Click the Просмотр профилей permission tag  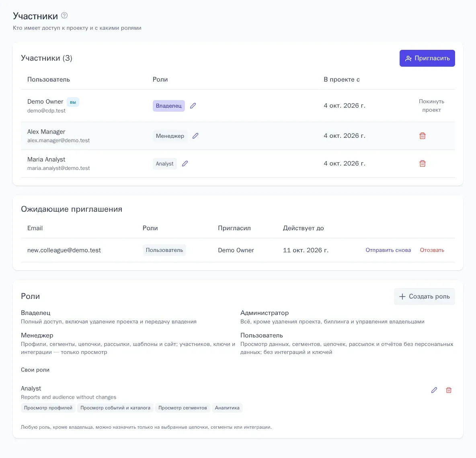point(48,408)
